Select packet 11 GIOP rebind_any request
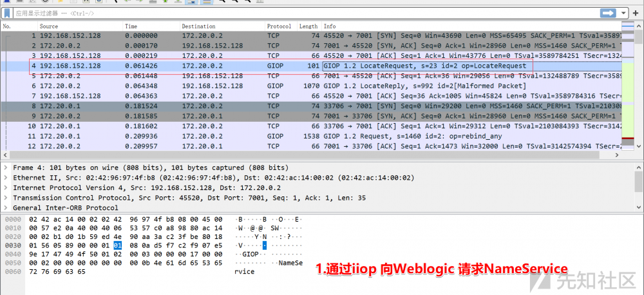The width and height of the screenshot is (644, 295). coord(311,136)
